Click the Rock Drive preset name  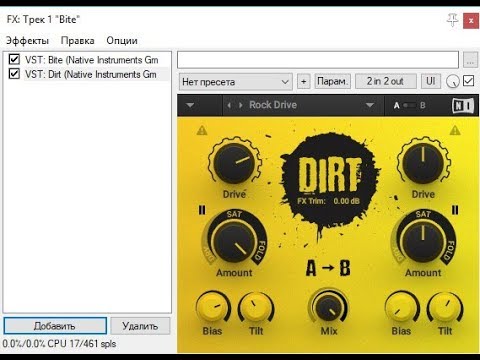click(273, 105)
